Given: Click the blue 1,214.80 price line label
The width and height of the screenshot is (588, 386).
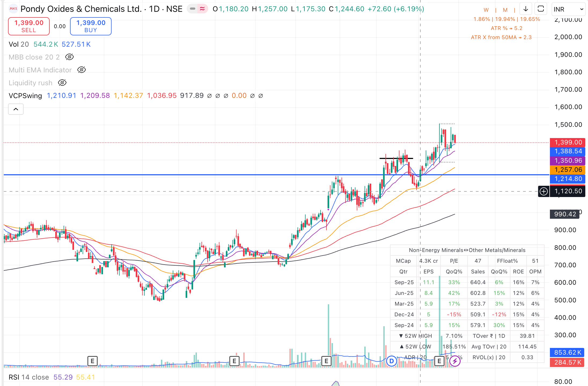Looking at the screenshot, I should coord(567,179).
